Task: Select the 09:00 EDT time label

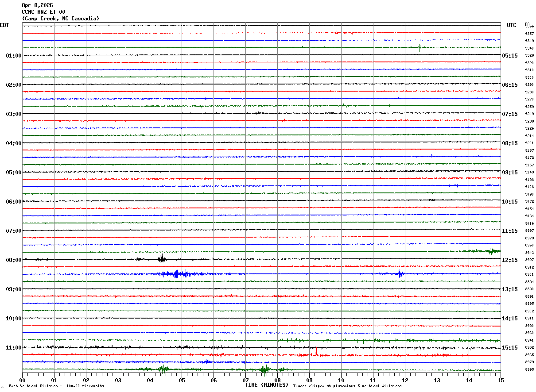Action: (x=14, y=289)
